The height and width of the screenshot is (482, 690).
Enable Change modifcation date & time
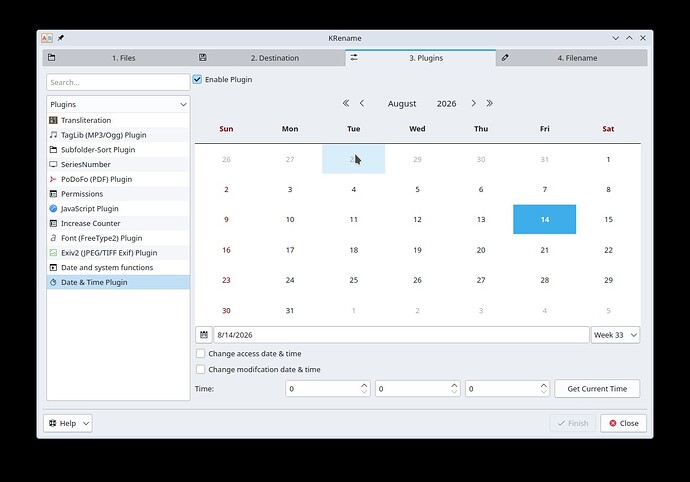pos(201,369)
